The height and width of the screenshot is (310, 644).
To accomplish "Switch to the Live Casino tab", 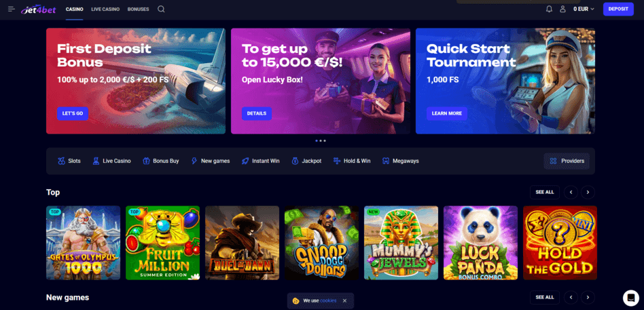I will pos(105,9).
